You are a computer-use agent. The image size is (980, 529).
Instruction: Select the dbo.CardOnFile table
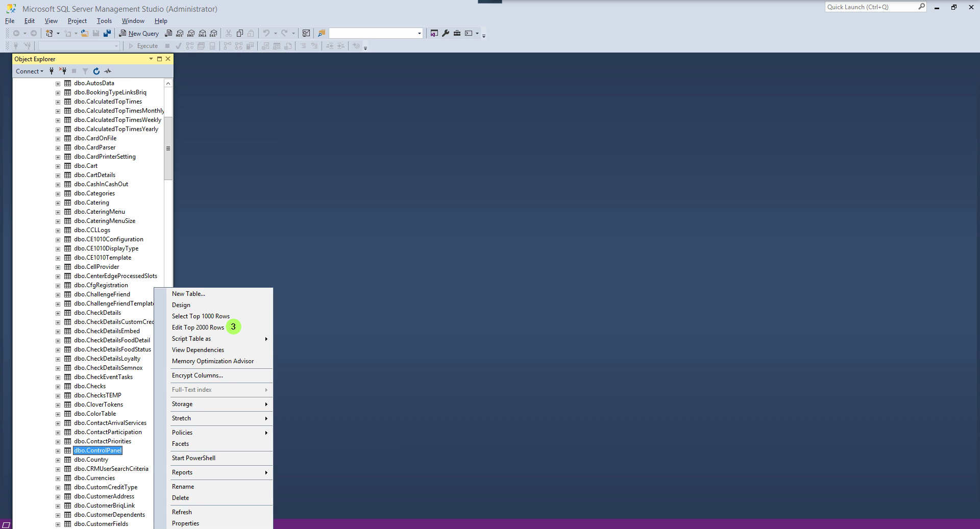coord(95,138)
